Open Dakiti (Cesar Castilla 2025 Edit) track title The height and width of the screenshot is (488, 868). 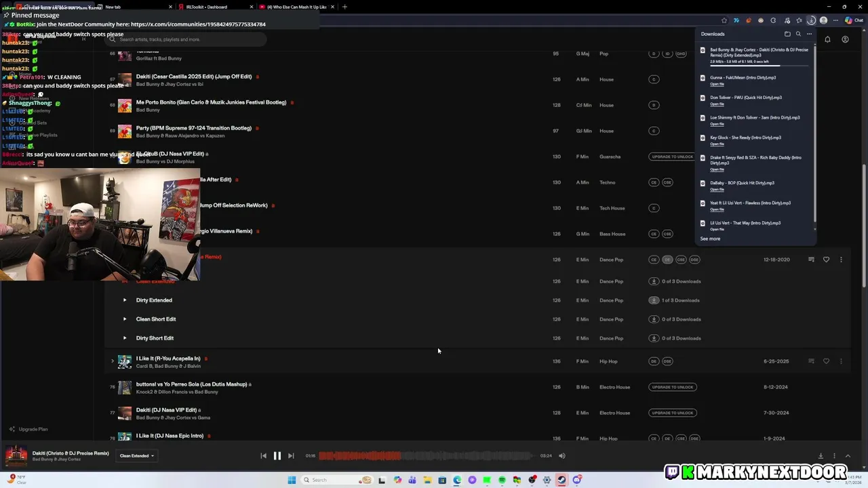tap(194, 77)
